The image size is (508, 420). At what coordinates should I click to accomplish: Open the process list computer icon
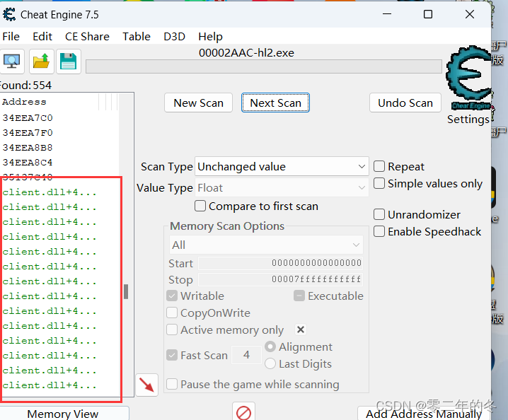click(x=11, y=62)
